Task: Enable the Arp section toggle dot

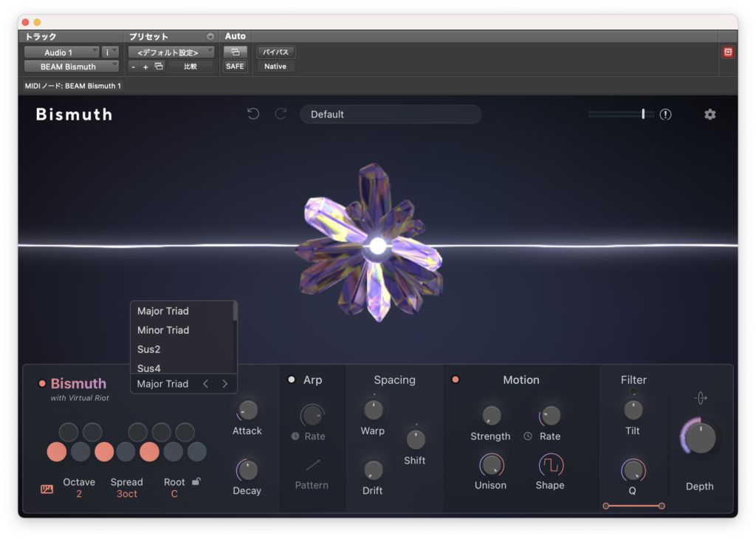Action: pos(291,380)
